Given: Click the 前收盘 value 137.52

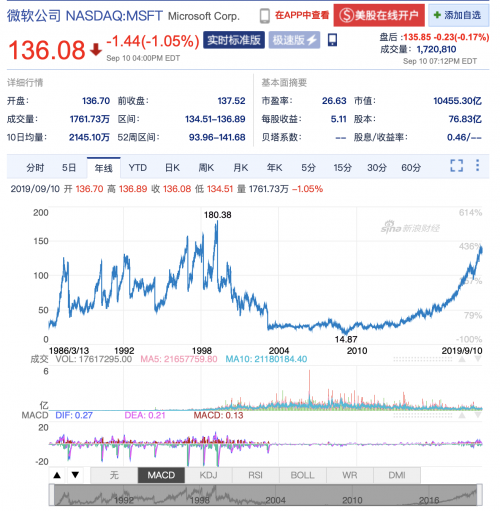Looking at the screenshot, I should coord(231,101).
